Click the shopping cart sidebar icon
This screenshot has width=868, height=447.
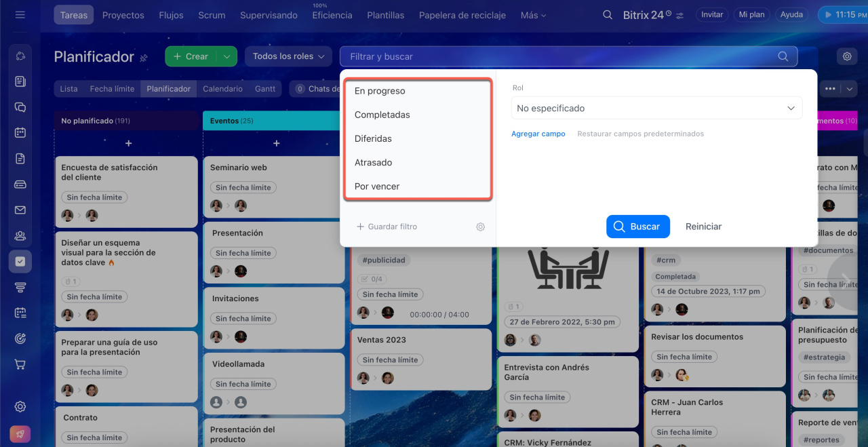coord(20,364)
